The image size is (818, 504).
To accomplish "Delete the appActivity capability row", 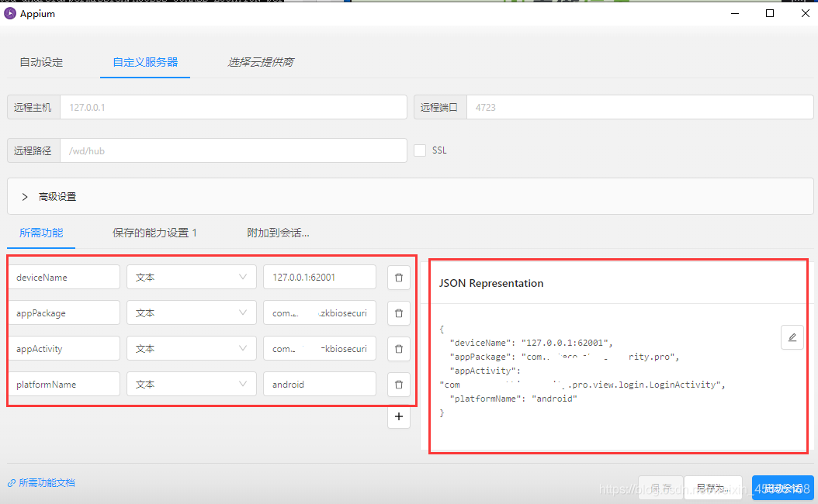I will 399,349.
